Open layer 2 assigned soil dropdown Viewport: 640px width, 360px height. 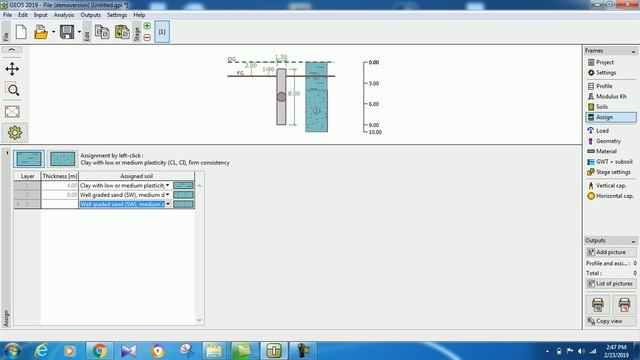point(167,195)
